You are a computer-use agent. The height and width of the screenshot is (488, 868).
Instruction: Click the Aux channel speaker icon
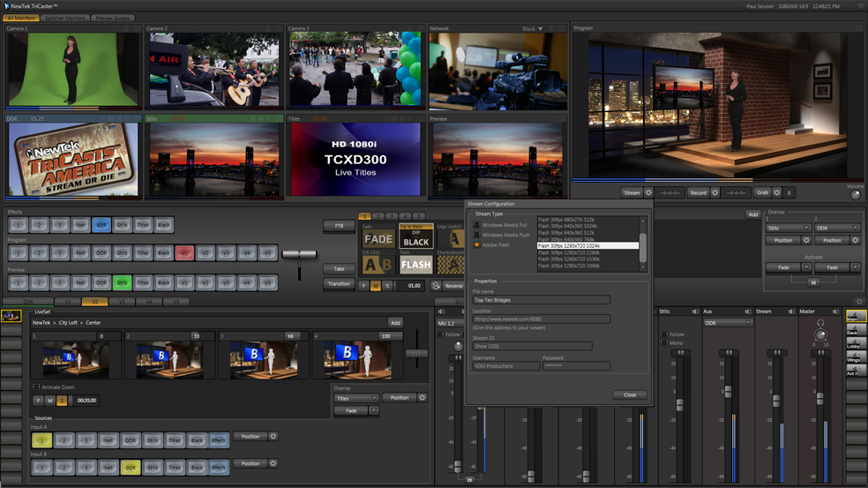point(746,312)
